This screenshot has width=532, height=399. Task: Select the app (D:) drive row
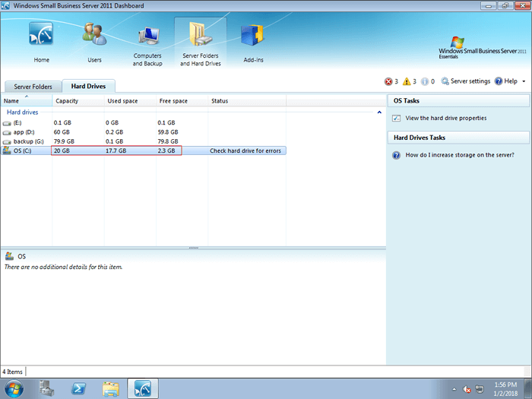[143, 132]
